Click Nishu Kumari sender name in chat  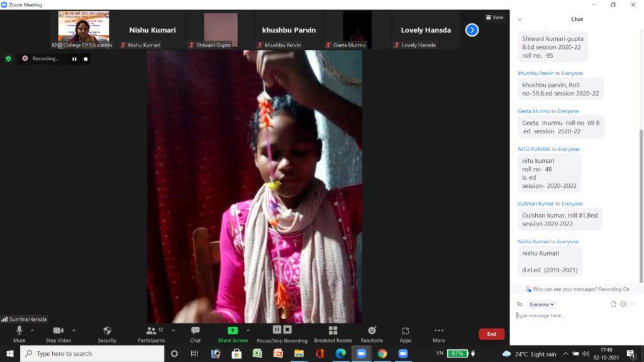point(533,241)
